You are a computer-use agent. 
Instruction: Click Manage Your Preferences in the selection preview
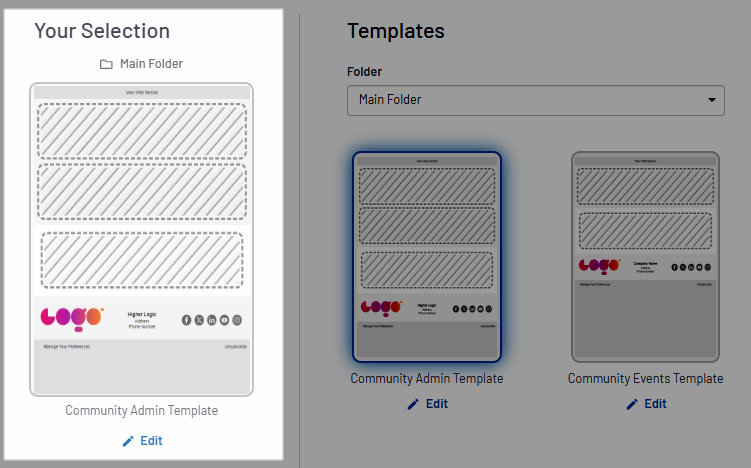coord(67,347)
